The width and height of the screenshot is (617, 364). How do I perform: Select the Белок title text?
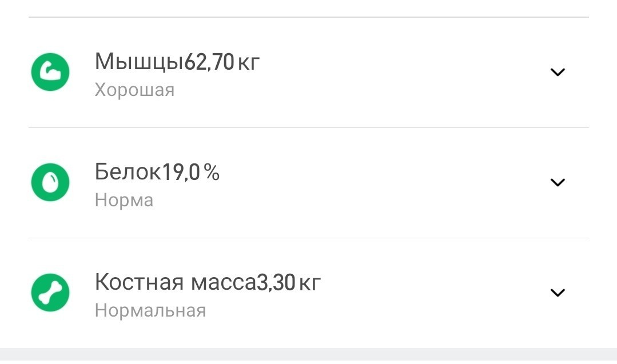click(128, 172)
